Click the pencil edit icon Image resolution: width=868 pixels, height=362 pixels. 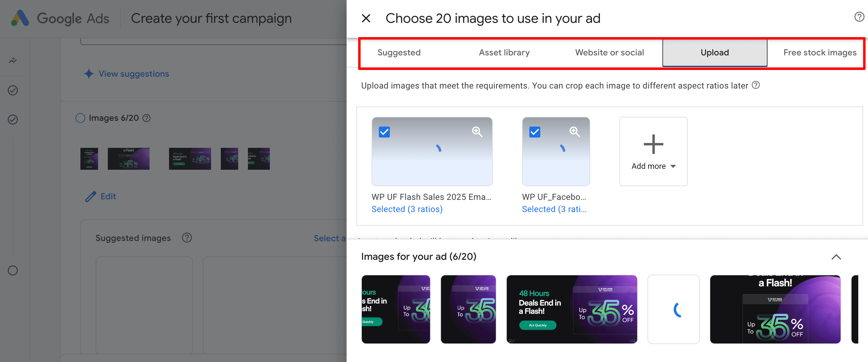point(91,197)
